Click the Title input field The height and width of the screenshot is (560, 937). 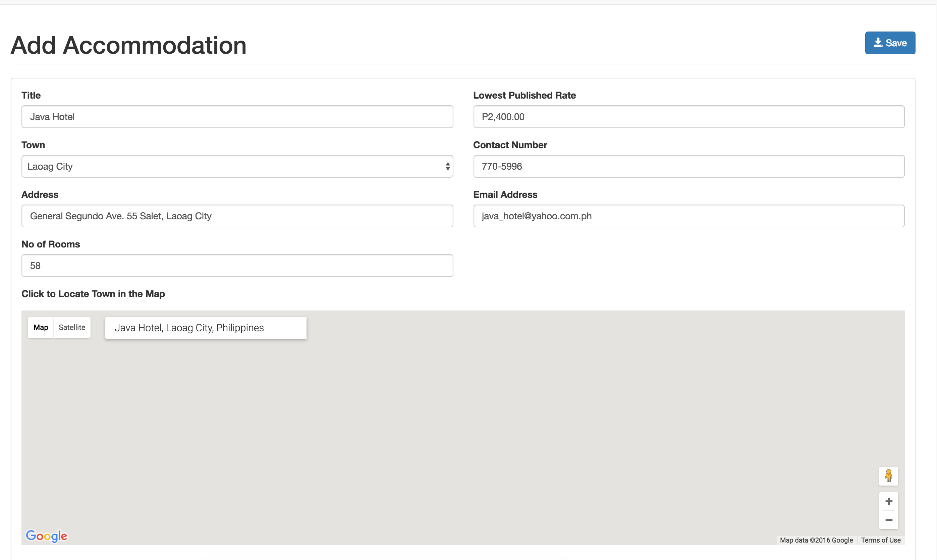pyautogui.click(x=237, y=117)
